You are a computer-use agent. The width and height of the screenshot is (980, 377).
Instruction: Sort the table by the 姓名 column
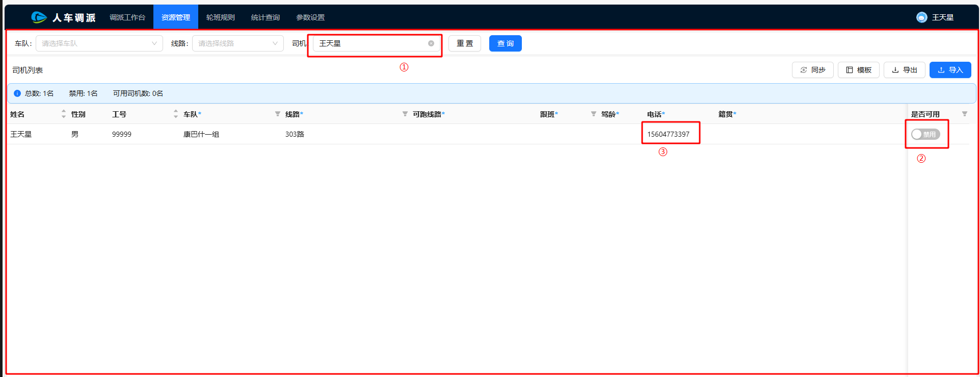[x=64, y=114]
